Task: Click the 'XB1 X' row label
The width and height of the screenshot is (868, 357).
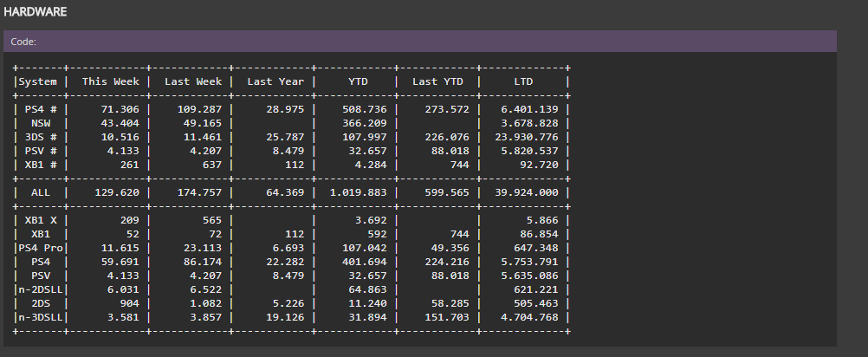Action: click(41, 220)
